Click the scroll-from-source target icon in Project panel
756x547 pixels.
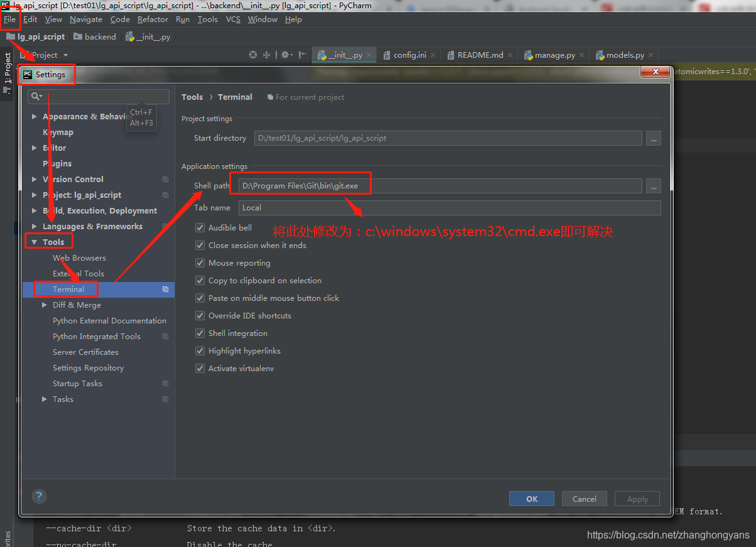pyautogui.click(x=253, y=55)
